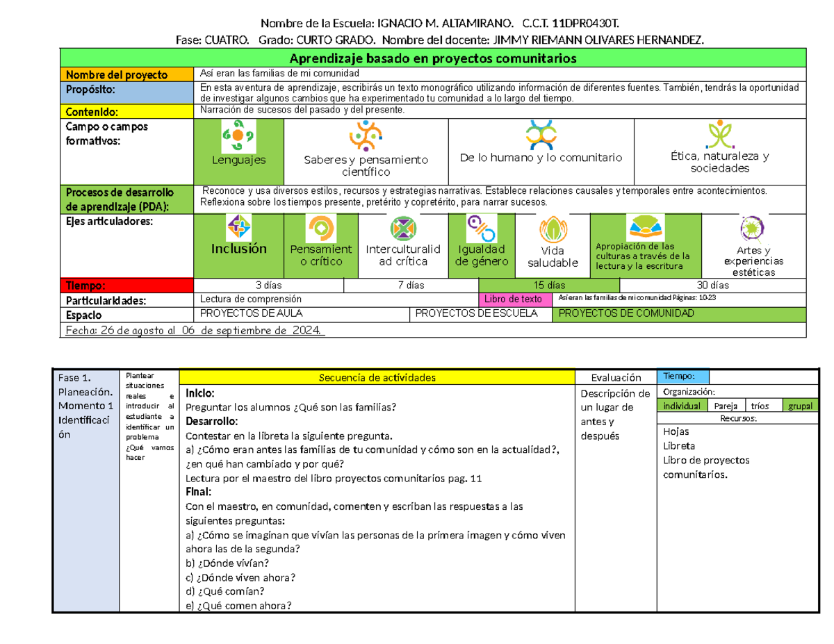Viewport: 834px width, 644px height.
Task: Click the 'Evaluación' column header
Action: 616,378
